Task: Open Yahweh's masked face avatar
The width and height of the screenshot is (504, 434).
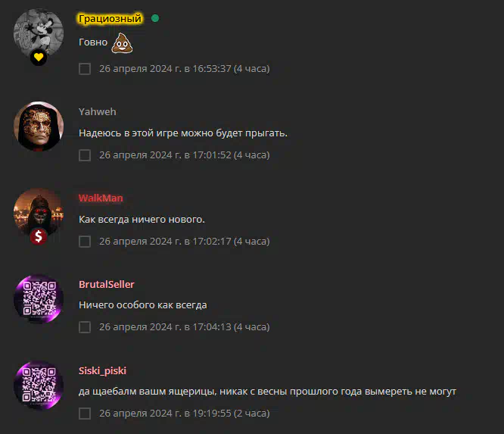Action: click(x=39, y=126)
